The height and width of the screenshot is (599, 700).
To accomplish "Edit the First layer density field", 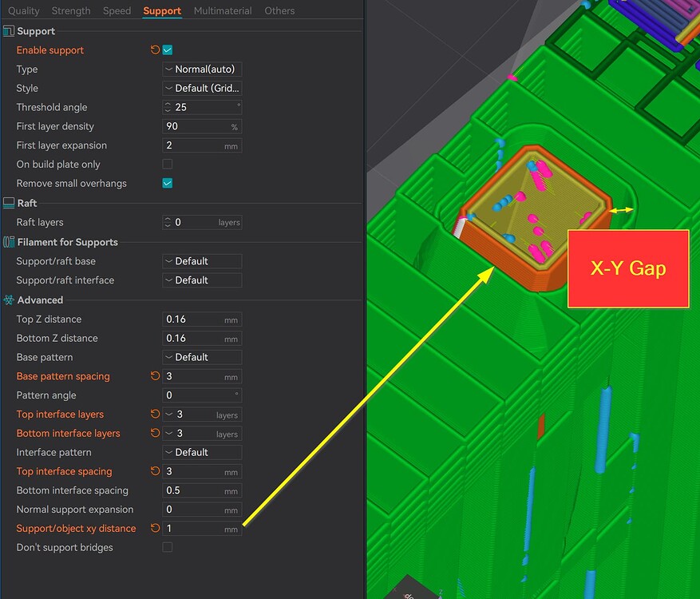I will click(202, 126).
